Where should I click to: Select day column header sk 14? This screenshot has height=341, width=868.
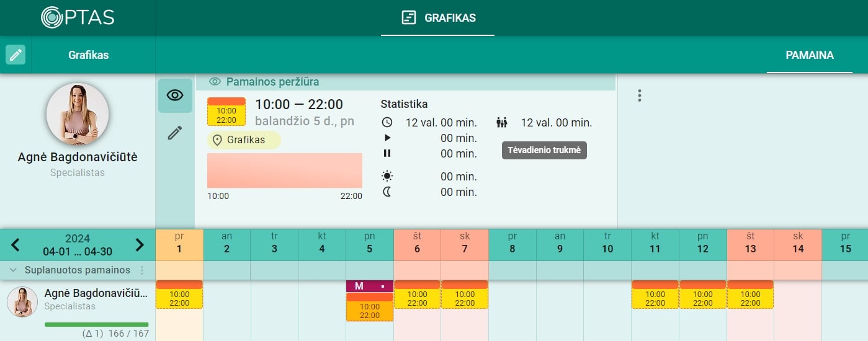tap(798, 244)
